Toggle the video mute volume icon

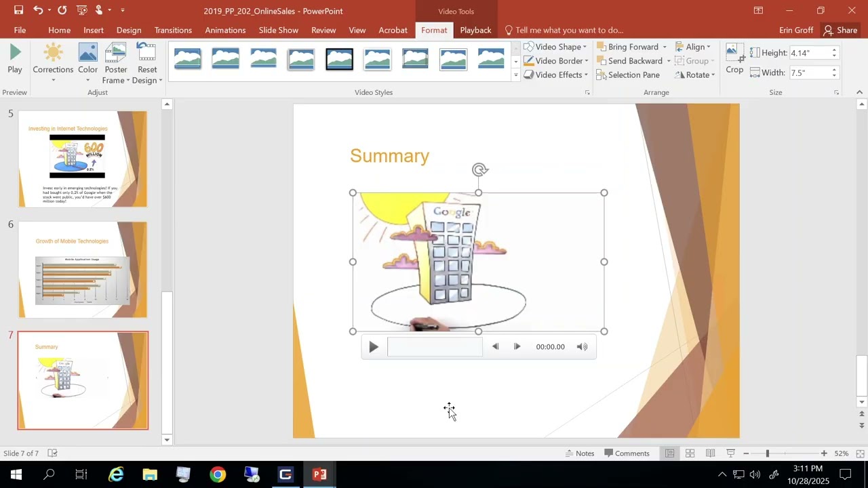pyautogui.click(x=582, y=347)
